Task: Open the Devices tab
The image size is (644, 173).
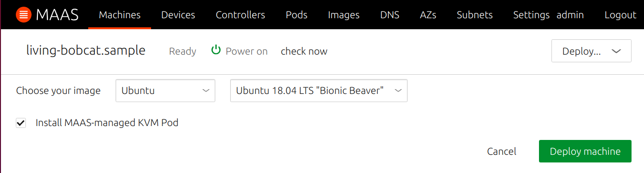Action: click(178, 15)
